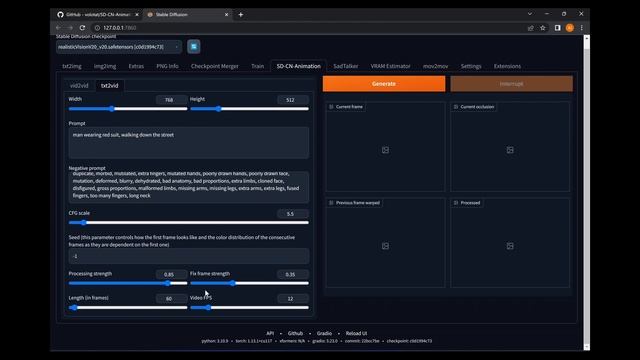Open the tab search chevron

(530, 14)
